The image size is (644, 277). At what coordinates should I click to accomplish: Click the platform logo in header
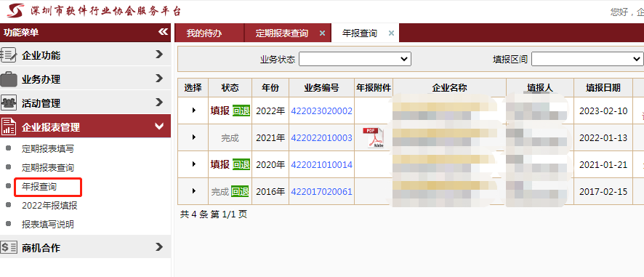point(15,10)
